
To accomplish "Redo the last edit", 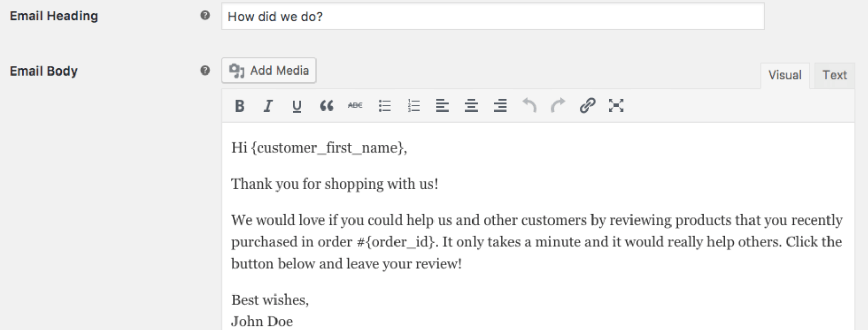I will 558,106.
